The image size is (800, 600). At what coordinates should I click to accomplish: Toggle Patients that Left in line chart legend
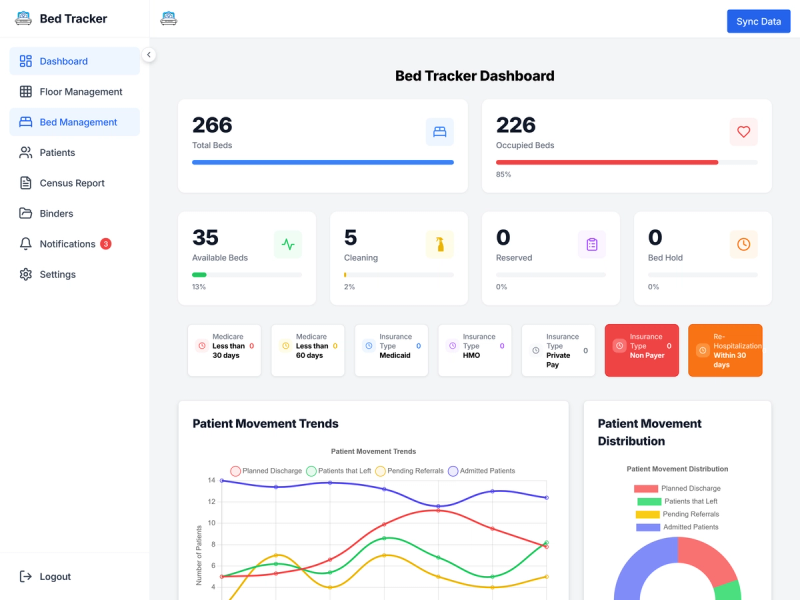[x=339, y=471]
